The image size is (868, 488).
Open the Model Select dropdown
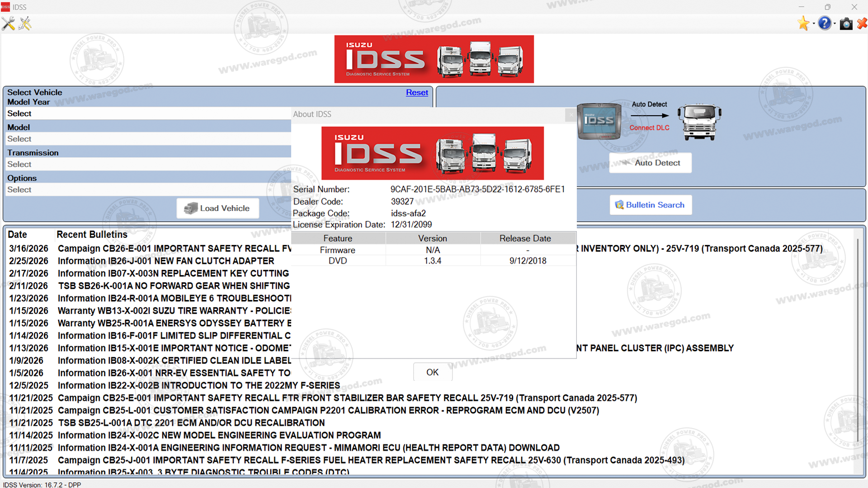pyautogui.click(x=149, y=139)
